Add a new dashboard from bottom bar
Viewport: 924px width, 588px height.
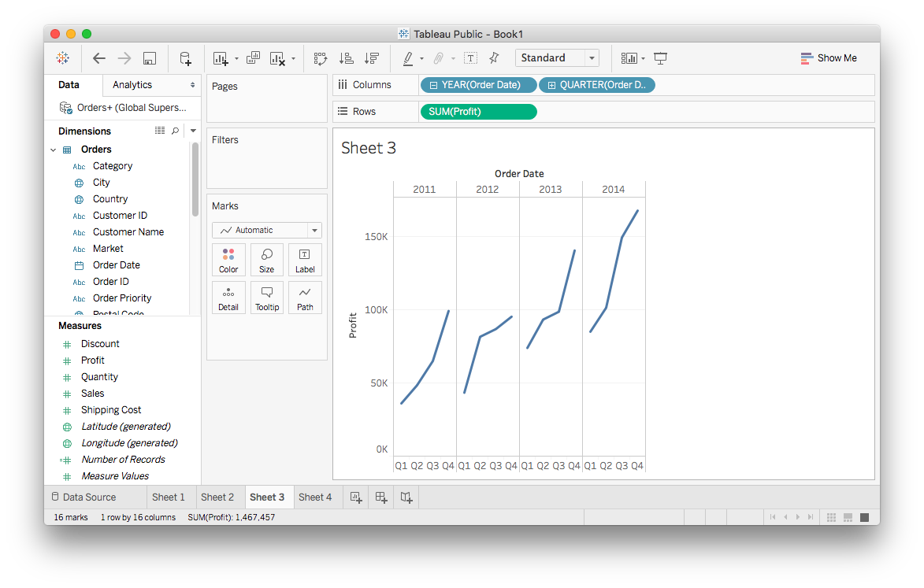(381, 497)
